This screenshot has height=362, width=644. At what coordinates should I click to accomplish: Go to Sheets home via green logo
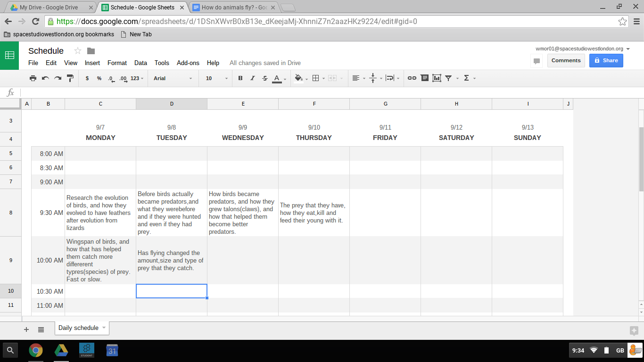[x=9, y=55]
